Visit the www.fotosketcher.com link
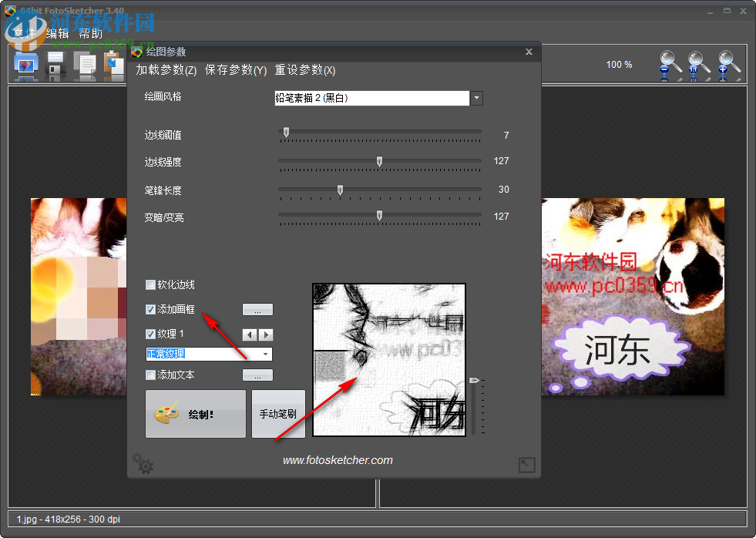Viewport: 756px width, 538px height. pos(337,460)
